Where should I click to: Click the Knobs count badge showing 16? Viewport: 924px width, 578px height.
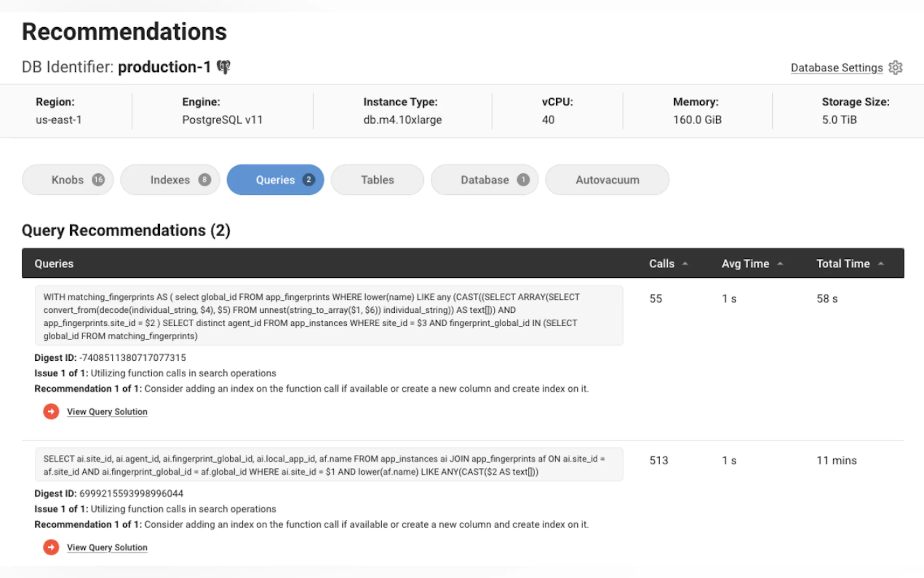pyautogui.click(x=98, y=180)
